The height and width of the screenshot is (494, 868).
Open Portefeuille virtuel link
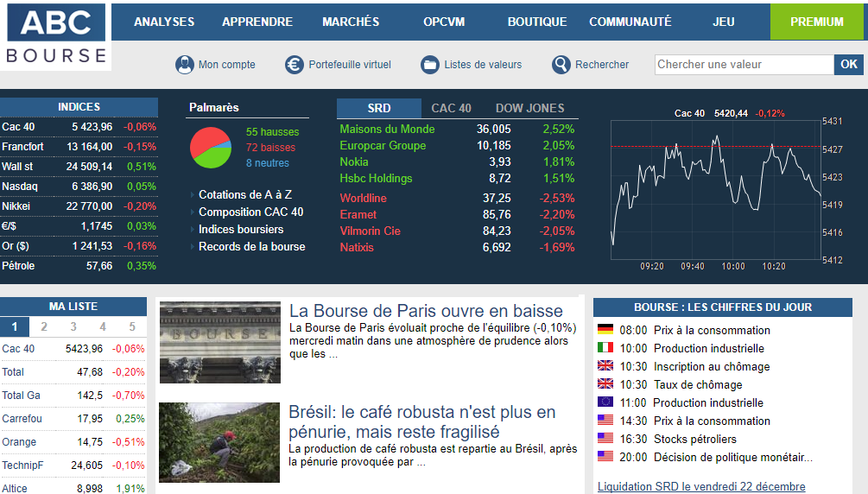point(350,65)
